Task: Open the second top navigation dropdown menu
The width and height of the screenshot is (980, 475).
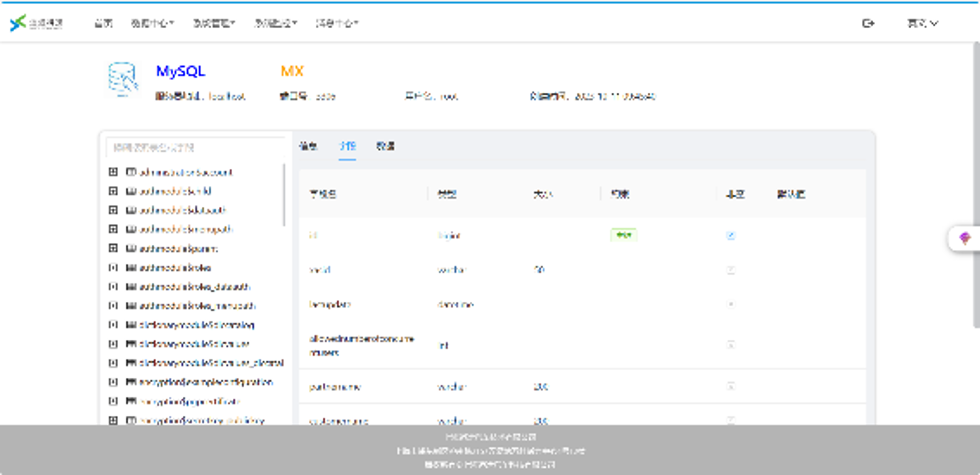Action: 152,23
